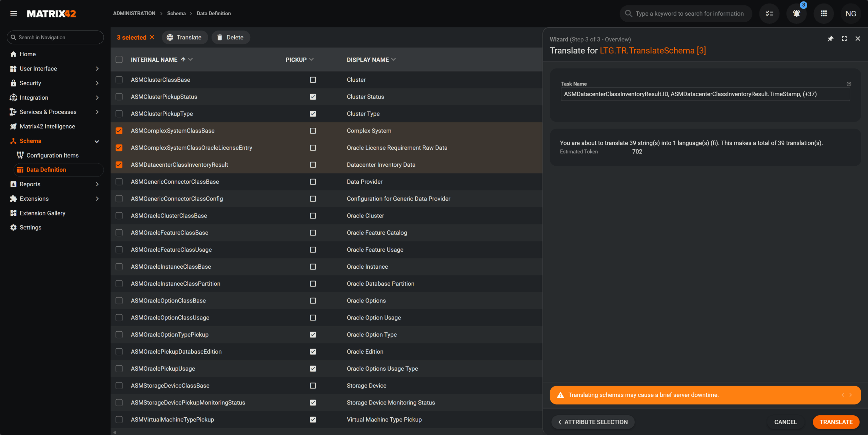The image size is (868, 435).
Task: Check the ASMClusterClassBase row checkbox
Action: coord(119,80)
